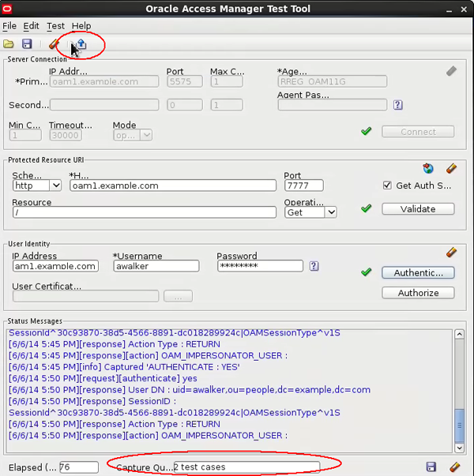
Task: Focus the Password field
Action: pos(260,266)
